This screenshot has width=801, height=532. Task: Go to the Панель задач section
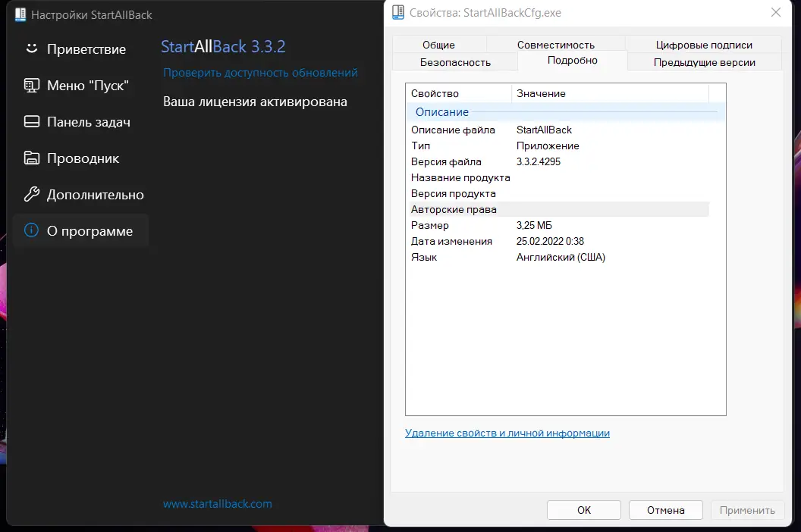pos(80,121)
